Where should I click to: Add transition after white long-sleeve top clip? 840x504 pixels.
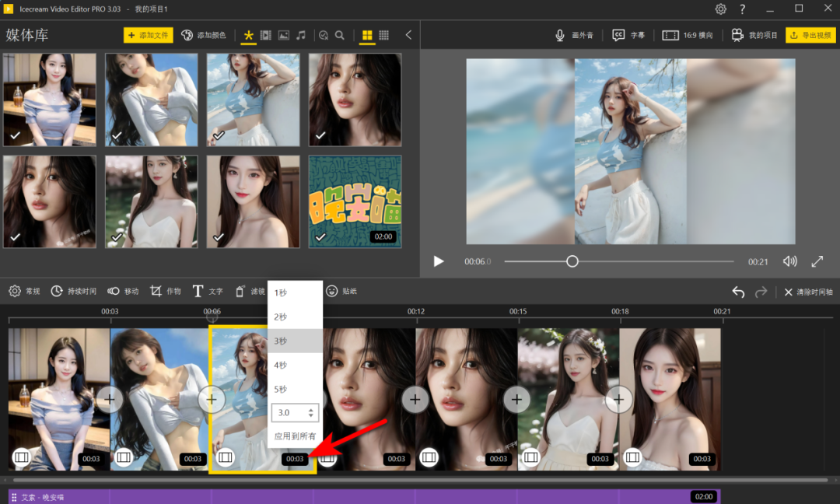(x=211, y=399)
